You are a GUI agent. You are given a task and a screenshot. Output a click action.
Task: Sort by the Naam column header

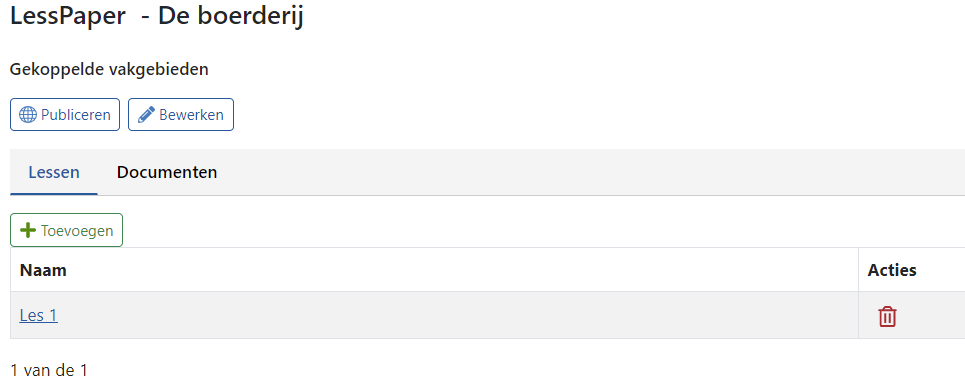coord(43,270)
